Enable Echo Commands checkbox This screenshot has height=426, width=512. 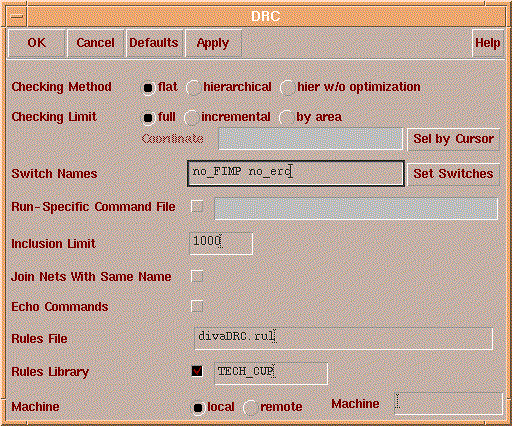[x=197, y=306]
